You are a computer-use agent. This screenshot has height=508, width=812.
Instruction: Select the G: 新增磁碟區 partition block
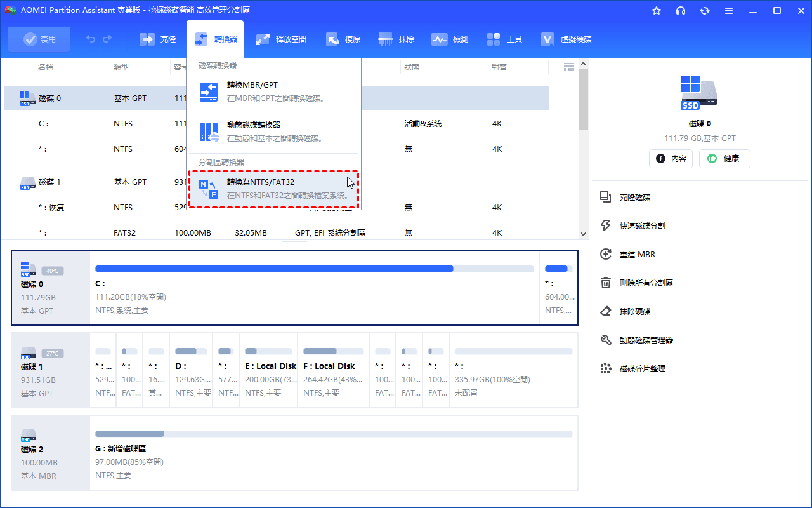(x=333, y=453)
